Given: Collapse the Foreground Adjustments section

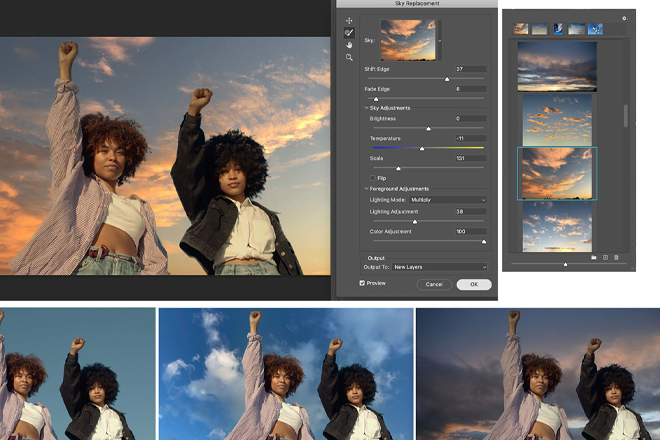Looking at the screenshot, I should [366, 189].
